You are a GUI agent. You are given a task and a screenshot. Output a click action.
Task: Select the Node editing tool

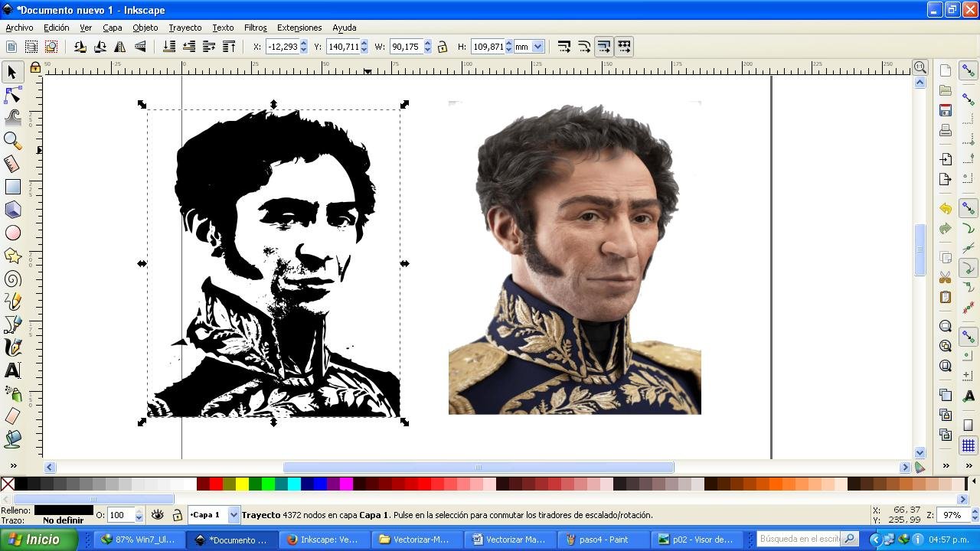tap(12, 95)
